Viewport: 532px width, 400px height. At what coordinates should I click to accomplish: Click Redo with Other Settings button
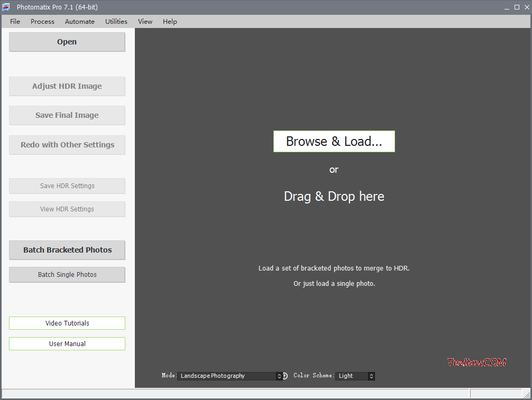pos(67,145)
